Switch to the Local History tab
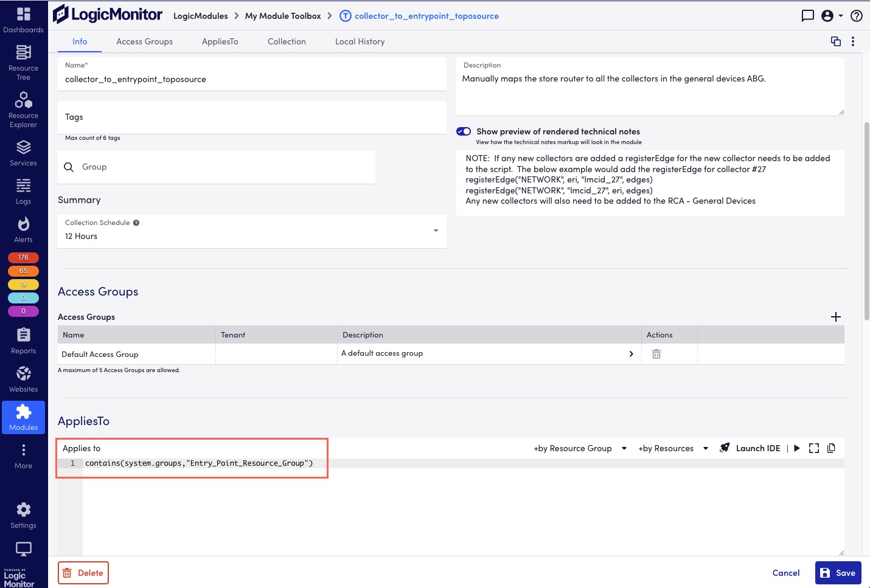This screenshot has width=870, height=588. click(x=360, y=41)
